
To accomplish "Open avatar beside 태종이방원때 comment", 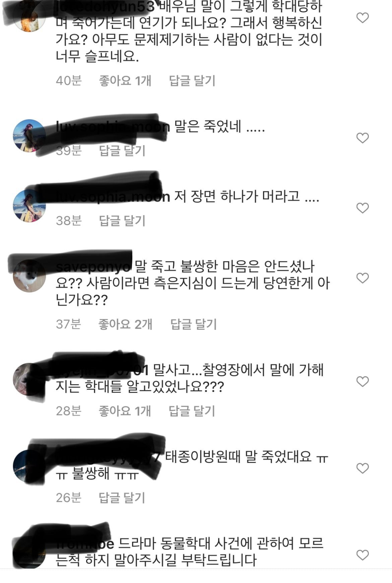I will (29, 466).
